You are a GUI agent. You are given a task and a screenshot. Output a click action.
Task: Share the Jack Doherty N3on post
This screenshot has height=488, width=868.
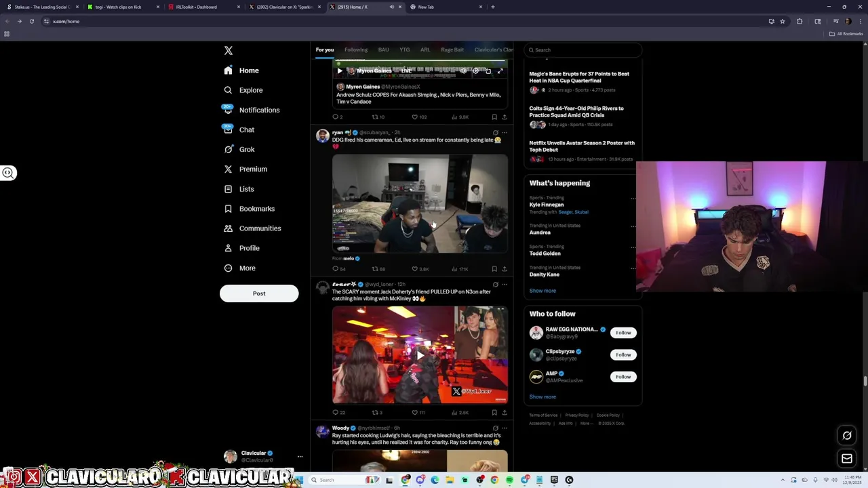tap(504, 412)
